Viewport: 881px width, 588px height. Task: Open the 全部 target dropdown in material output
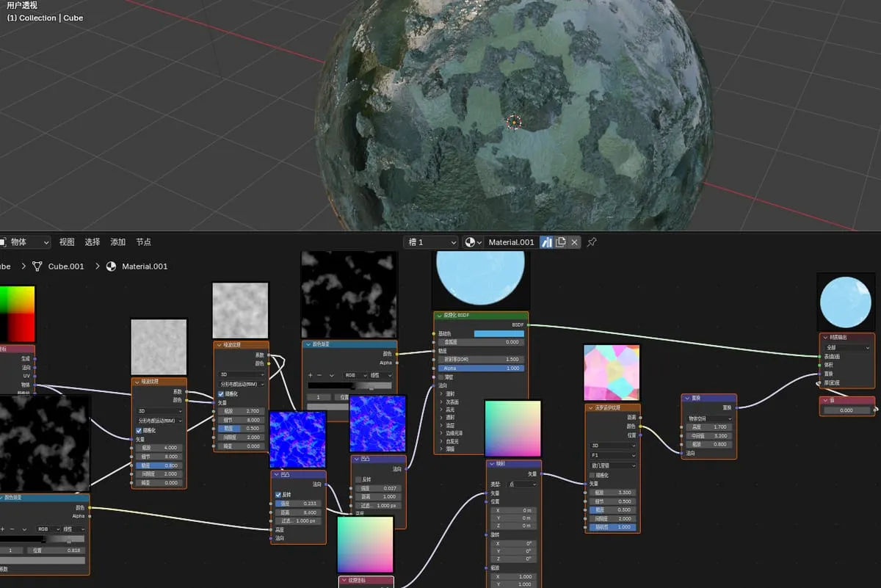point(848,348)
